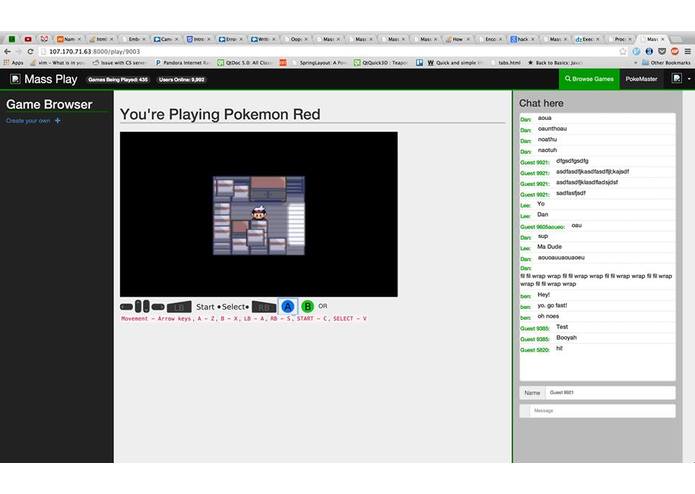This screenshot has height=494, width=695.
Task: Reload the page with the refresh icon
Action: point(30,51)
